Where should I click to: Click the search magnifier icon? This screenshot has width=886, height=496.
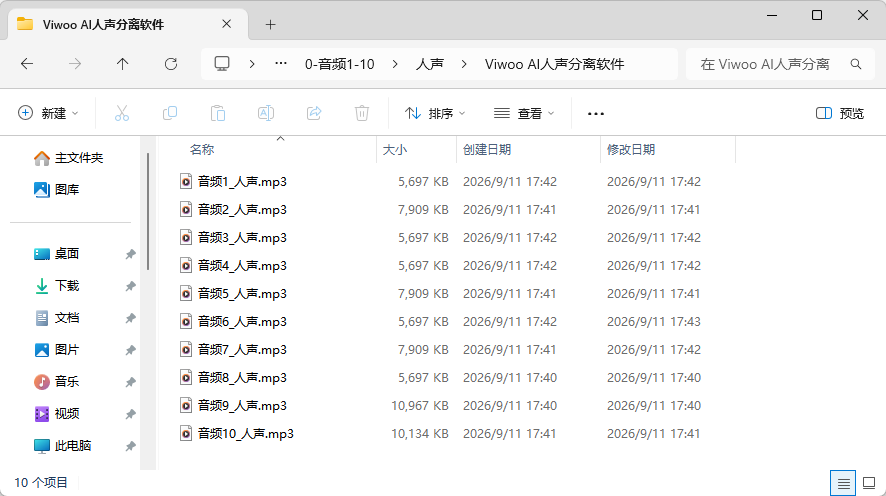856,64
